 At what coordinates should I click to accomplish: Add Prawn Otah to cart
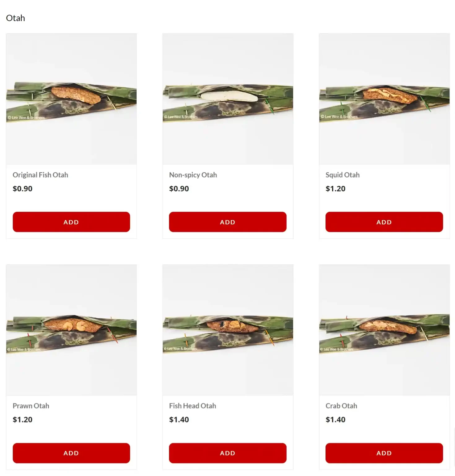(x=71, y=453)
